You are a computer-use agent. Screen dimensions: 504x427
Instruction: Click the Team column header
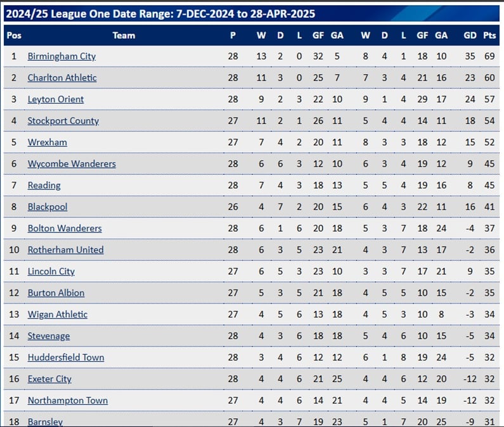click(x=124, y=35)
